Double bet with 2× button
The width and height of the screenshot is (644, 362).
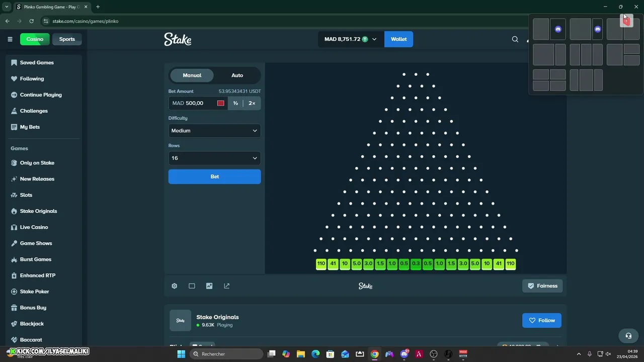[x=252, y=103]
